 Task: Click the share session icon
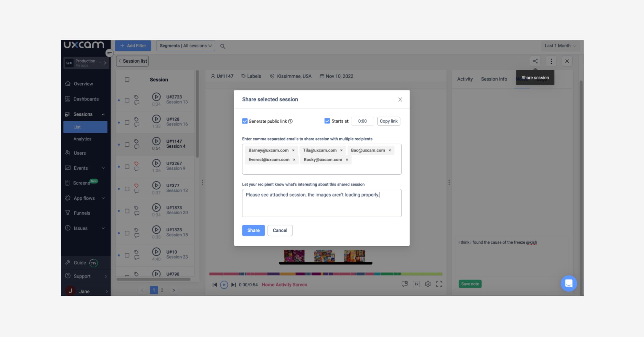pyautogui.click(x=535, y=61)
